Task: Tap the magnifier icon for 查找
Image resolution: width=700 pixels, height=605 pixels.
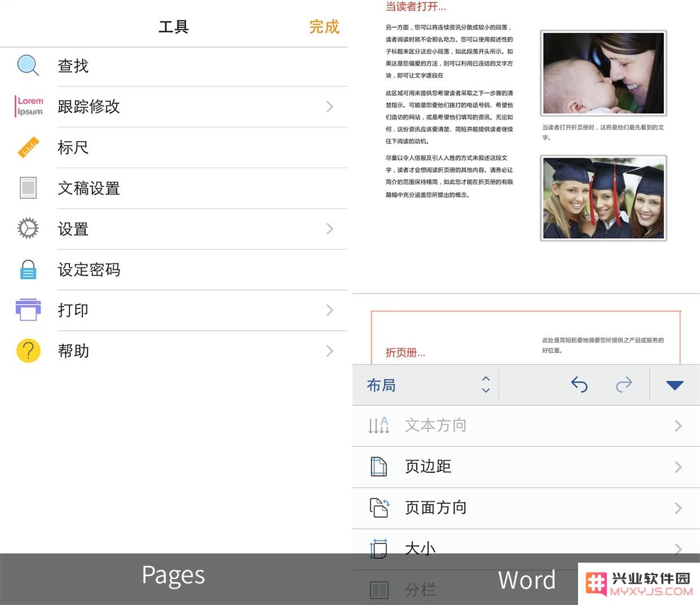Action: tap(28, 65)
